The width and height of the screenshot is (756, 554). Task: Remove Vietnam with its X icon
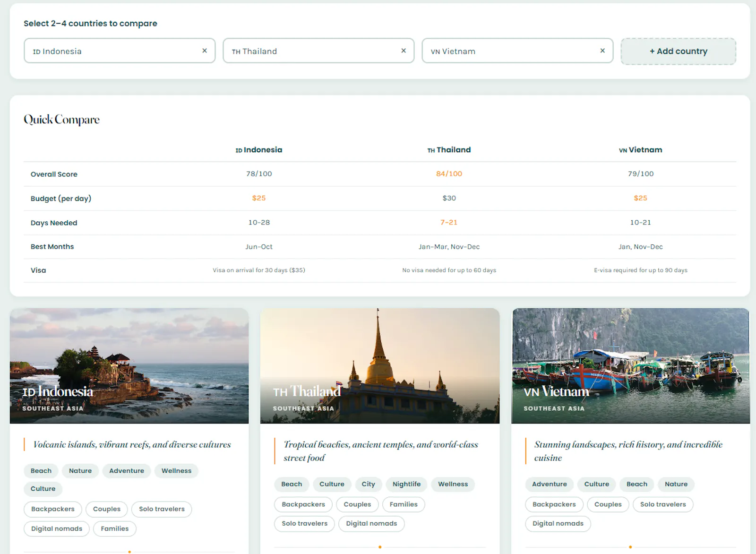[x=602, y=51]
